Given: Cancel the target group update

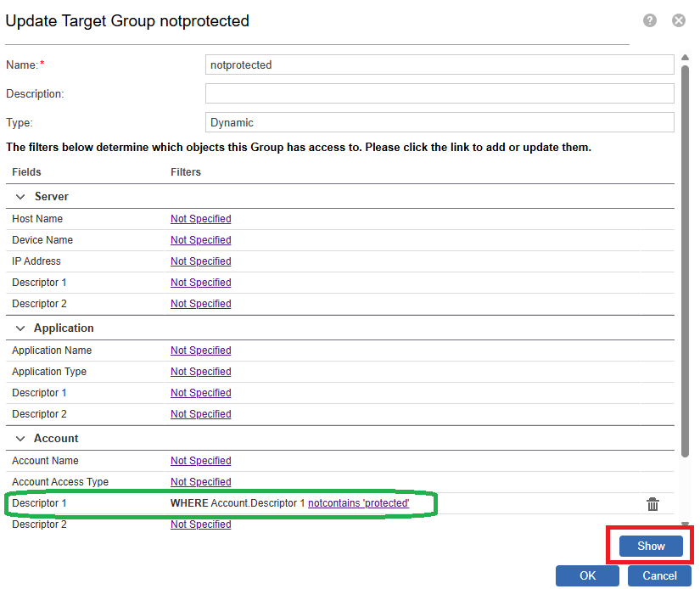Looking at the screenshot, I should 659,575.
